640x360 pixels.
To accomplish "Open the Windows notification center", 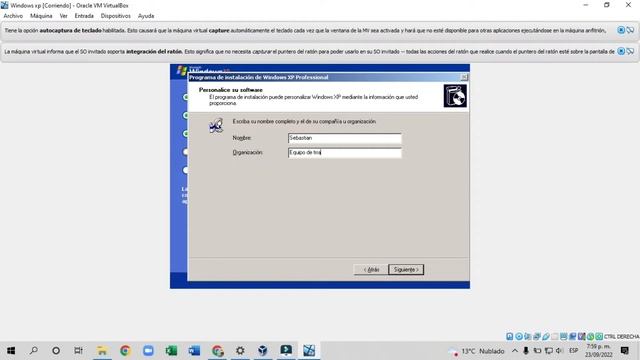I will pos(624,351).
